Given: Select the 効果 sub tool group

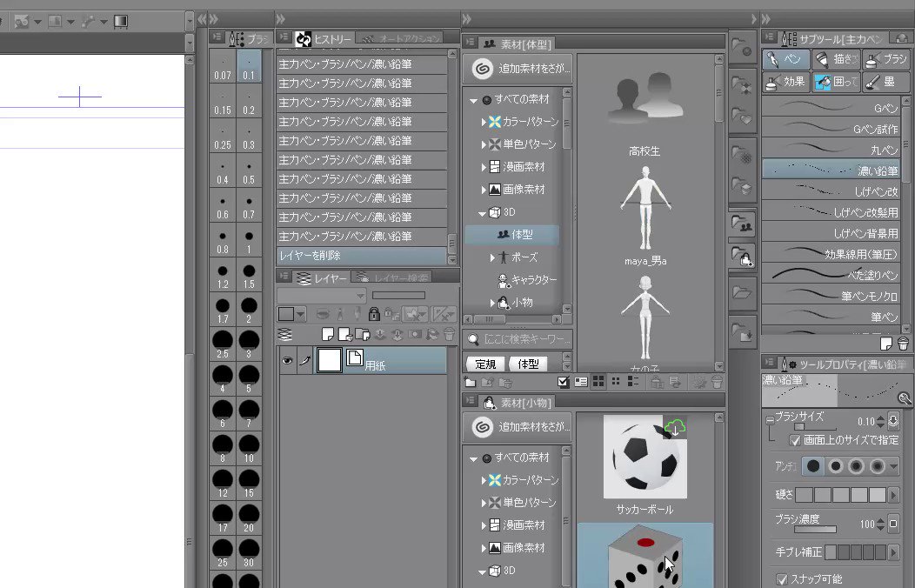Looking at the screenshot, I should pos(785,83).
